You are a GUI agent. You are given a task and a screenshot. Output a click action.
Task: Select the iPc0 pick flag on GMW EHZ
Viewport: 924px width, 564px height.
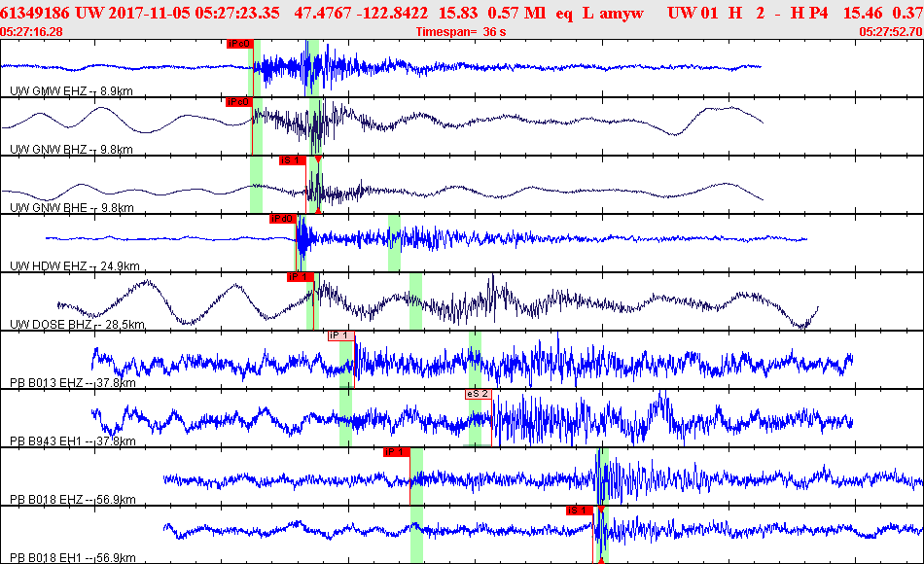240,44
